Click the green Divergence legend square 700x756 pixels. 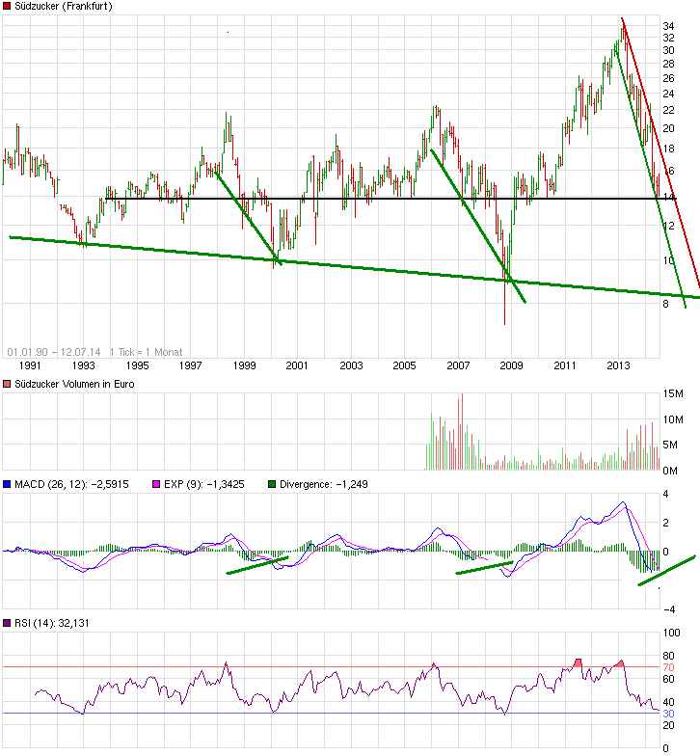pos(272,484)
